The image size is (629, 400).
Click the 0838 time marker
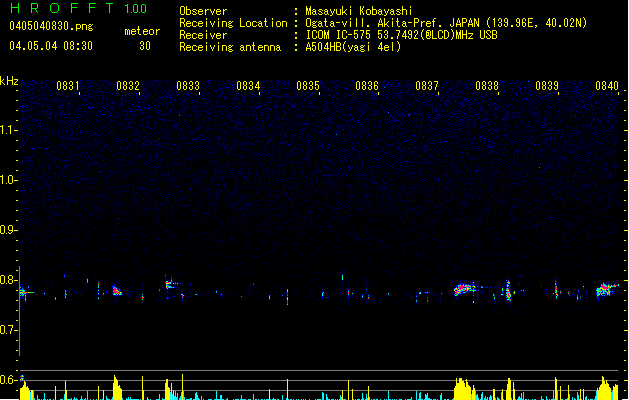pyautogui.click(x=487, y=86)
